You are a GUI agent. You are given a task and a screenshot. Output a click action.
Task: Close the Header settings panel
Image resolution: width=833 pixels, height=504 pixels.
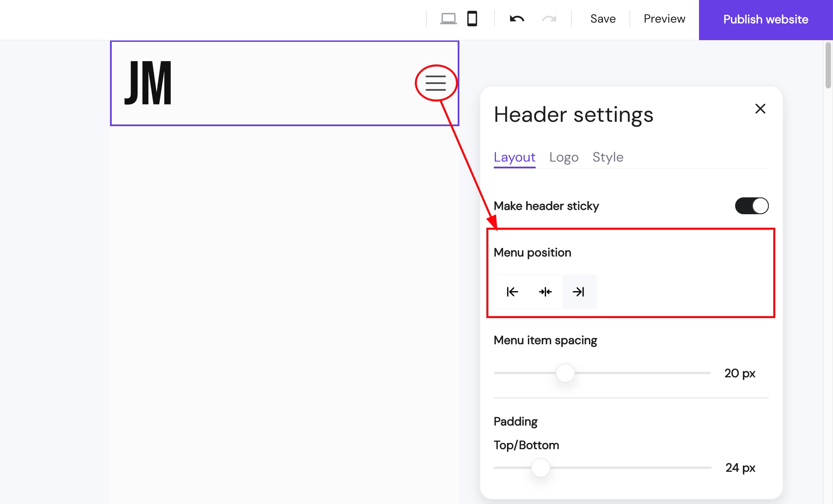click(x=760, y=108)
